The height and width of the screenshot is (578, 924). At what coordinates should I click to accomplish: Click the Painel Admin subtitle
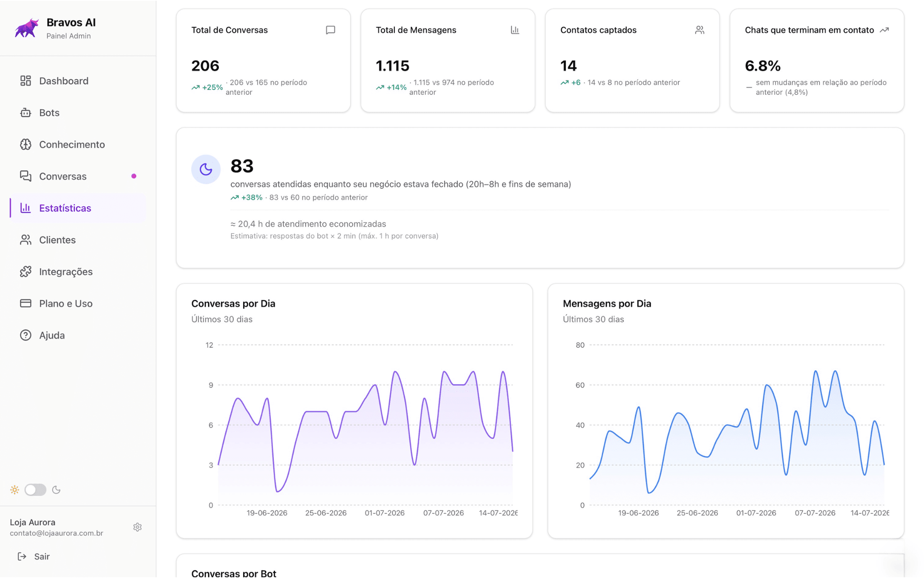point(69,36)
